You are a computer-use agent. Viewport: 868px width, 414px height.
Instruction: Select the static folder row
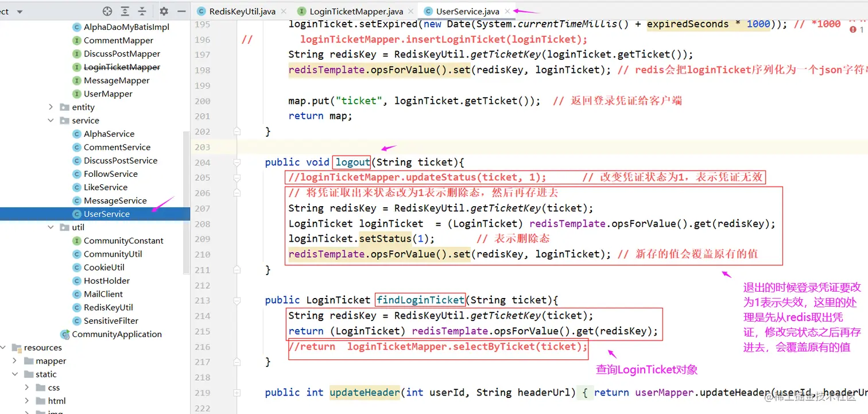[x=95, y=374]
